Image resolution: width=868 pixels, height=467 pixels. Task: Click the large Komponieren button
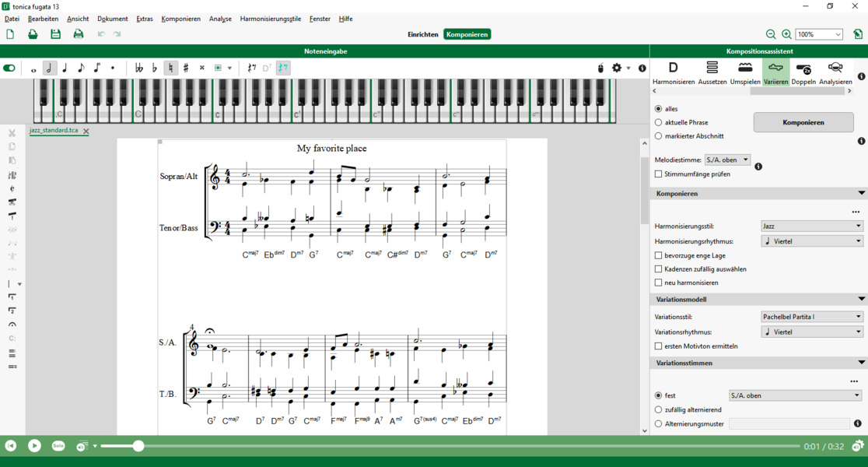pos(803,122)
